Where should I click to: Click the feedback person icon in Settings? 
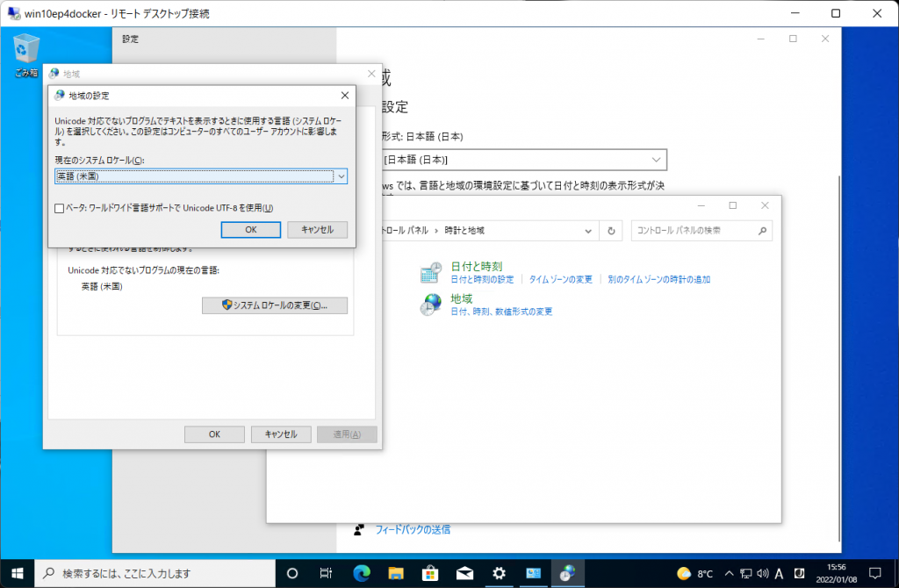coord(359,529)
